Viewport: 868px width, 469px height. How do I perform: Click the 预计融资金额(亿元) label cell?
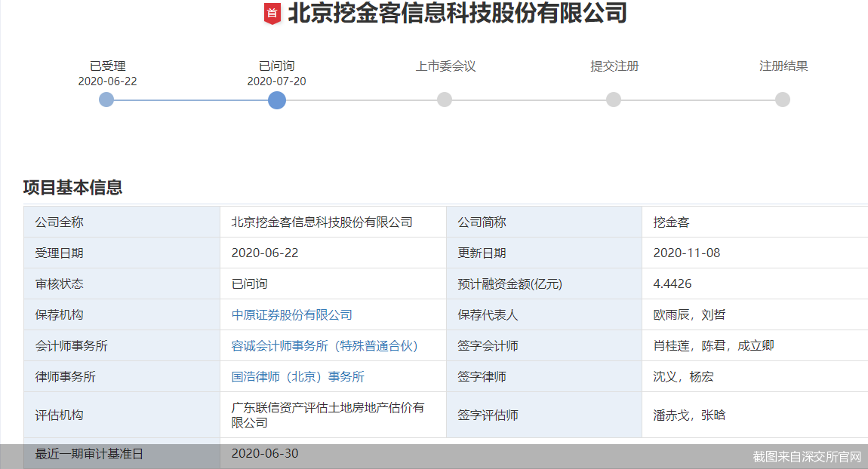pyautogui.click(x=543, y=284)
